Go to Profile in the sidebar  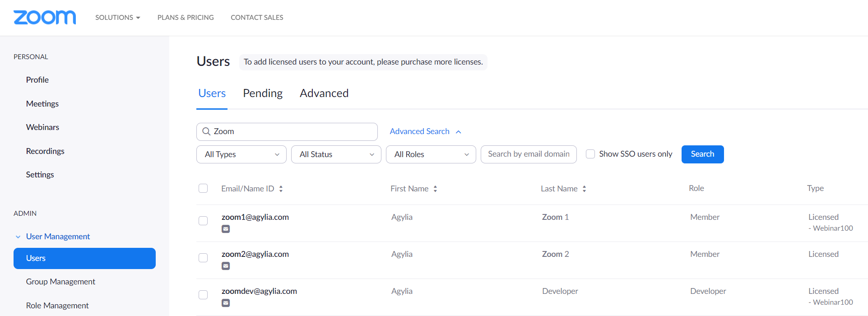[x=37, y=80]
